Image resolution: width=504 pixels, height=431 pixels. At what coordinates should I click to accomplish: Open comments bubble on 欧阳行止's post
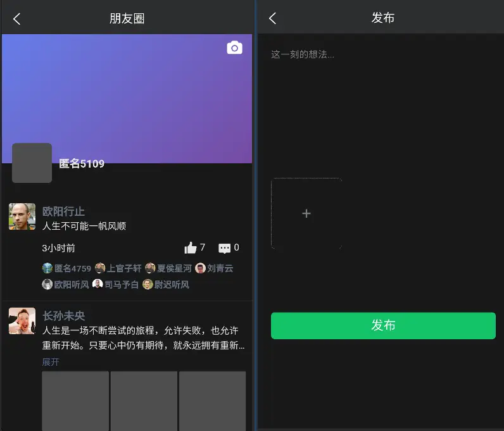pyautogui.click(x=224, y=248)
